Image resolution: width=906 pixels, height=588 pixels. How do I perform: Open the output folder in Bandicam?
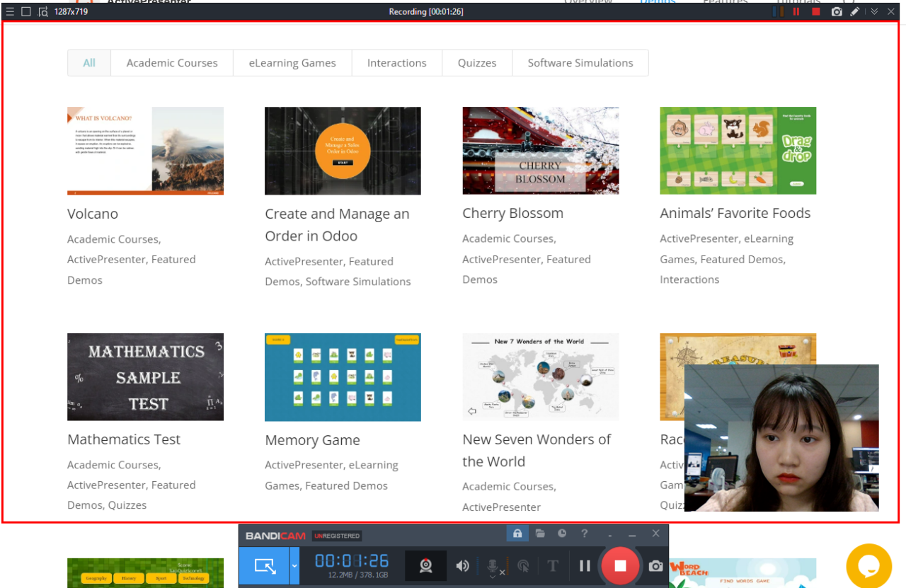point(541,534)
